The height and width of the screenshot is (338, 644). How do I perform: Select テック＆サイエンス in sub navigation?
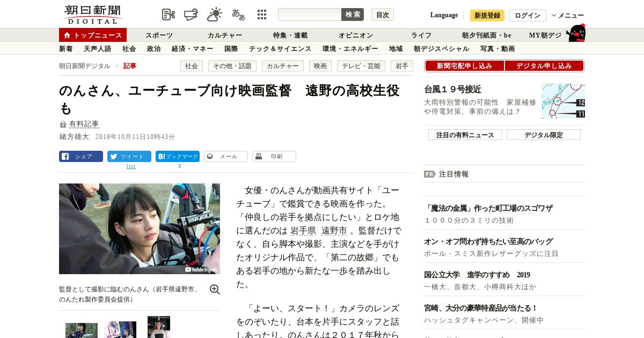[x=280, y=49]
